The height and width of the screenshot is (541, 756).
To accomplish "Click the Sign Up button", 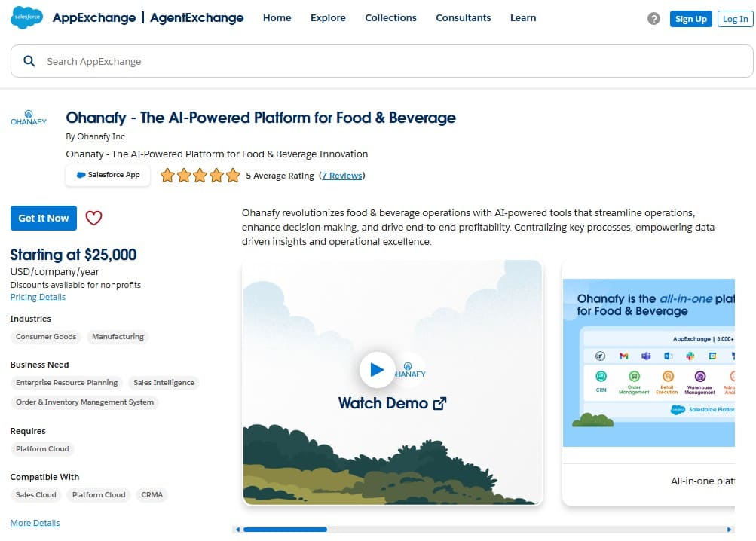I will 690,19.
